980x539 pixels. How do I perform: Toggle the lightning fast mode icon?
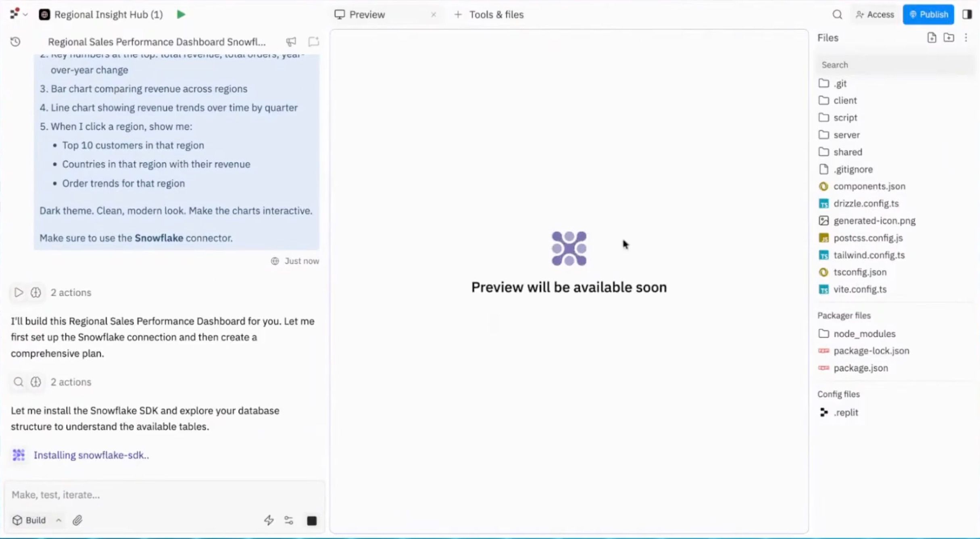pyautogui.click(x=269, y=520)
